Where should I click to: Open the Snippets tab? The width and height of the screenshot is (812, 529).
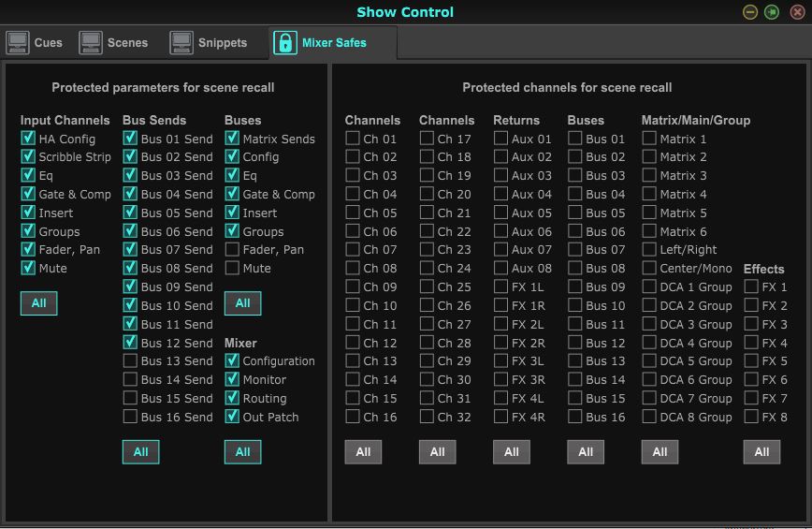[209, 42]
